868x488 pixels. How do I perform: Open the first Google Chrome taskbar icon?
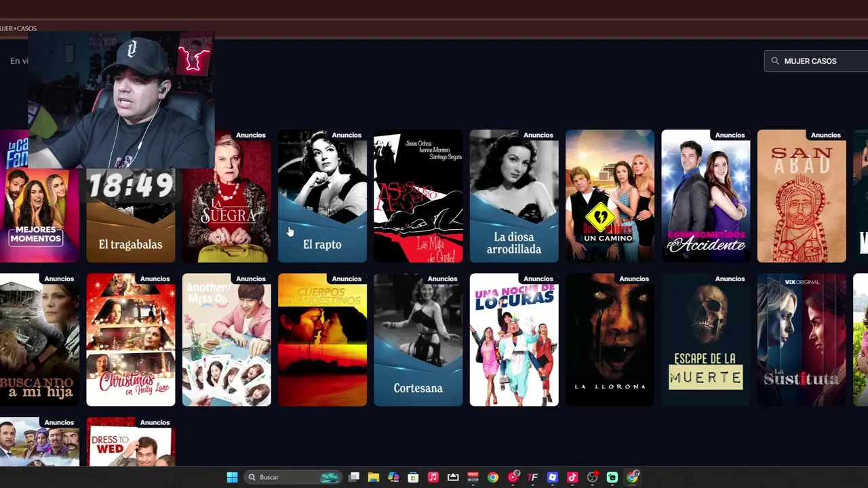tap(493, 477)
